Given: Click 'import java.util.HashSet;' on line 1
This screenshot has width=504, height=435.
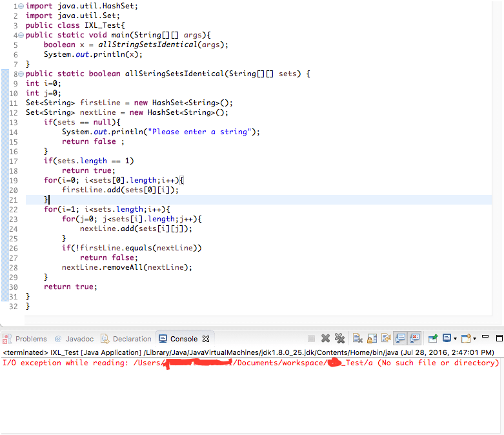Looking at the screenshot, I should pyautogui.click(x=82, y=6).
